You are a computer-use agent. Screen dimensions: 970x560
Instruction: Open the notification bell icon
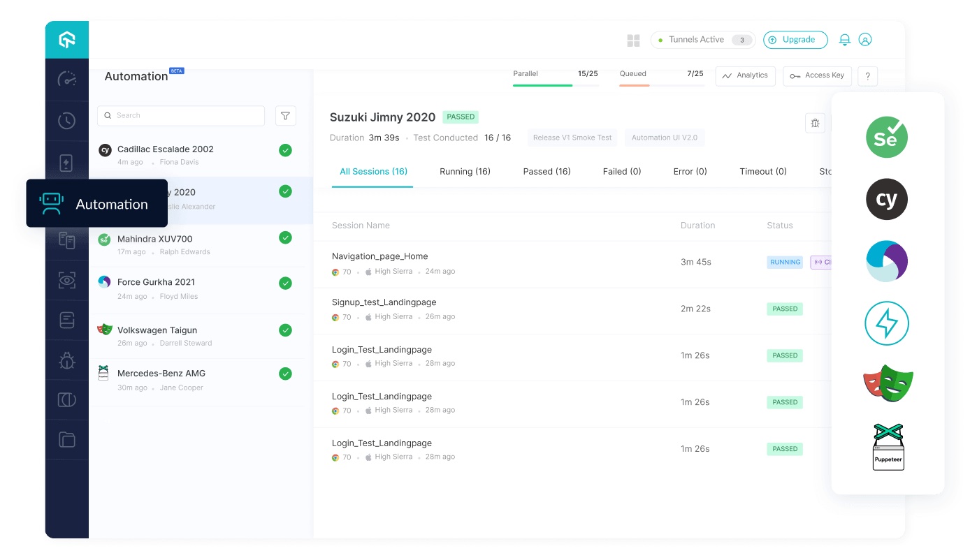pos(845,40)
